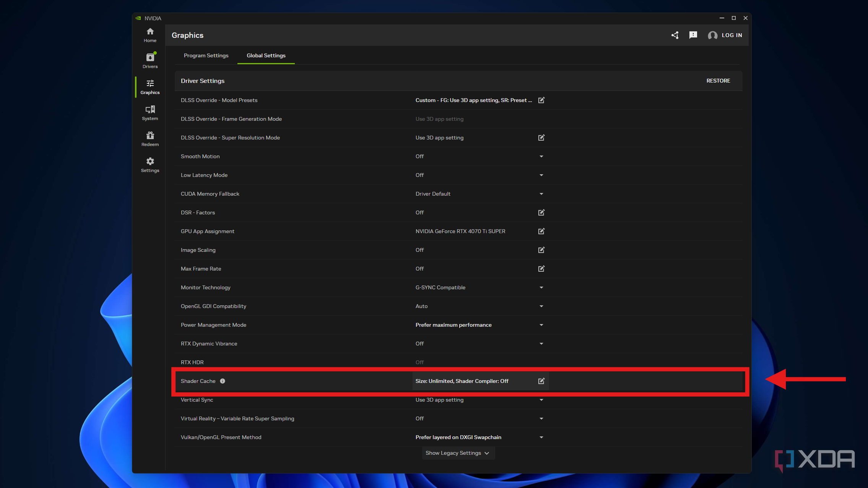Screen dimensions: 868x488
Task: Edit GPU App Assignment setting
Action: click(x=541, y=231)
